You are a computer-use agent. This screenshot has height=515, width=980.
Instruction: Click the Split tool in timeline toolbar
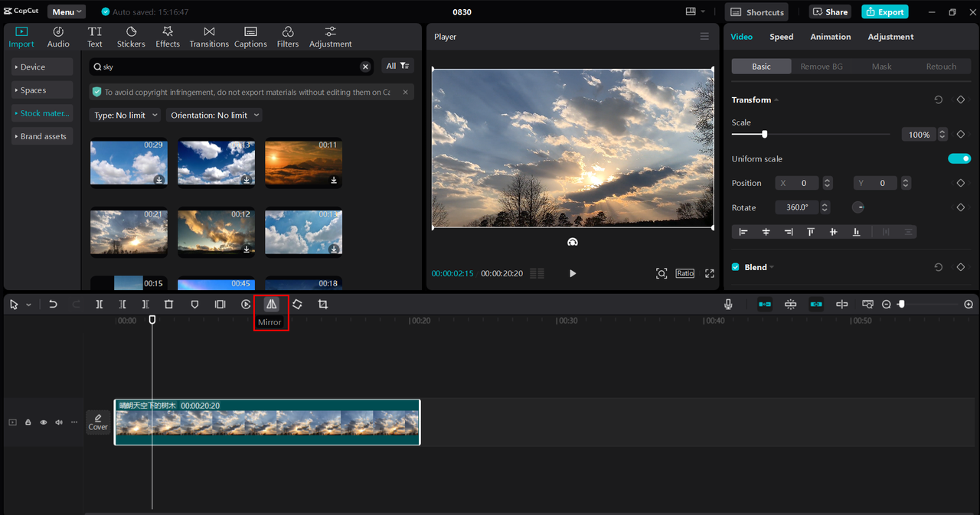100,304
